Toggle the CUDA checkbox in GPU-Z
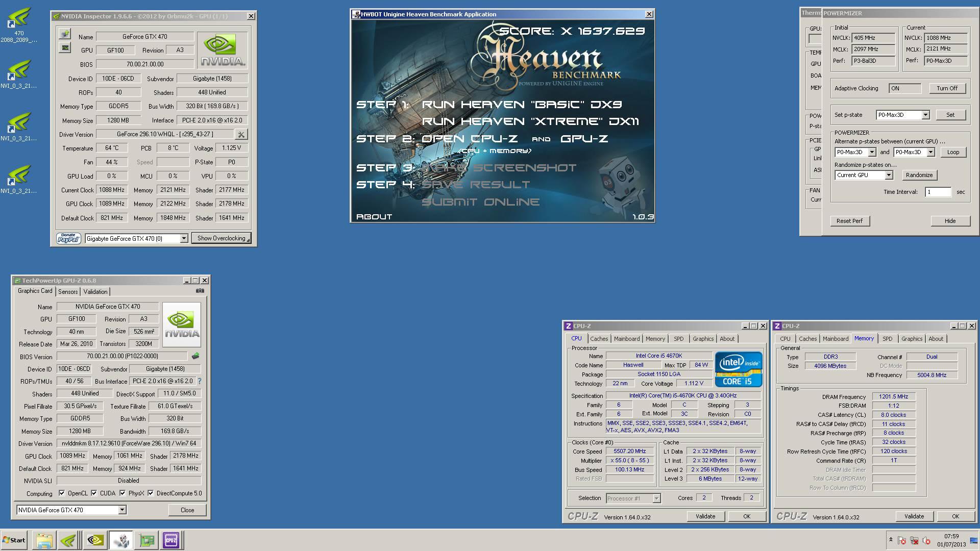Viewport: 980px width, 551px height. (94, 493)
